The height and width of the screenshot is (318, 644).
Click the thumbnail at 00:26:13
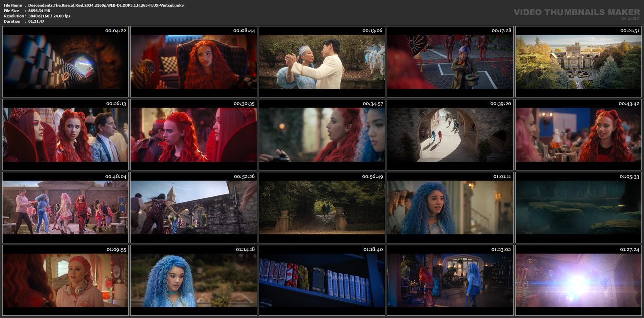point(65,134)
